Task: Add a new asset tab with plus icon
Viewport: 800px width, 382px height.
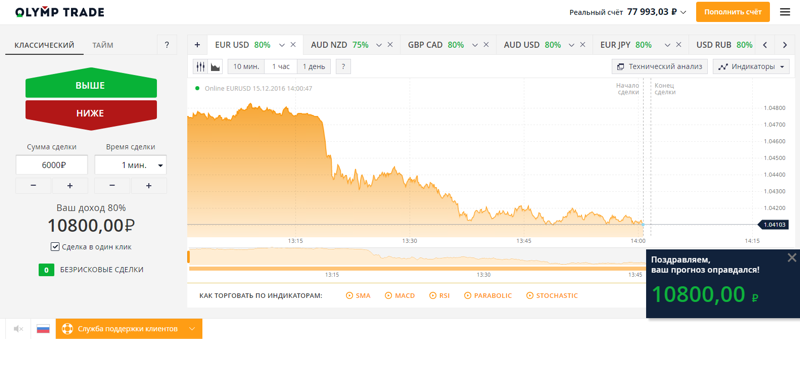Action: (197, 45)
